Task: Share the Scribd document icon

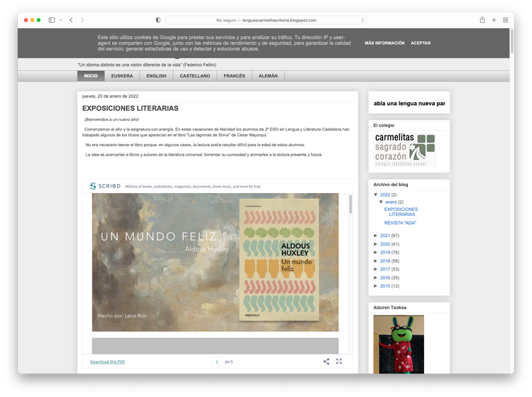Action: pyautogui.click(x=326, y=361)
